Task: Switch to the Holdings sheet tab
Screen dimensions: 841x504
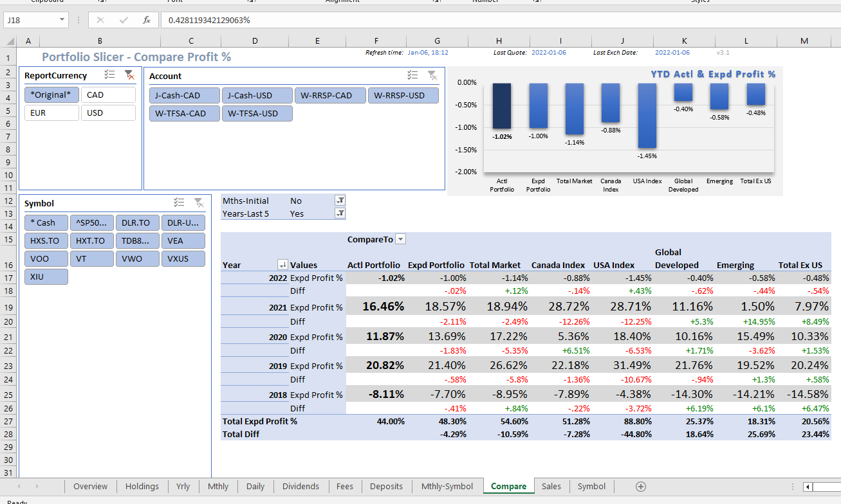Action: click(x=142, y=487)
